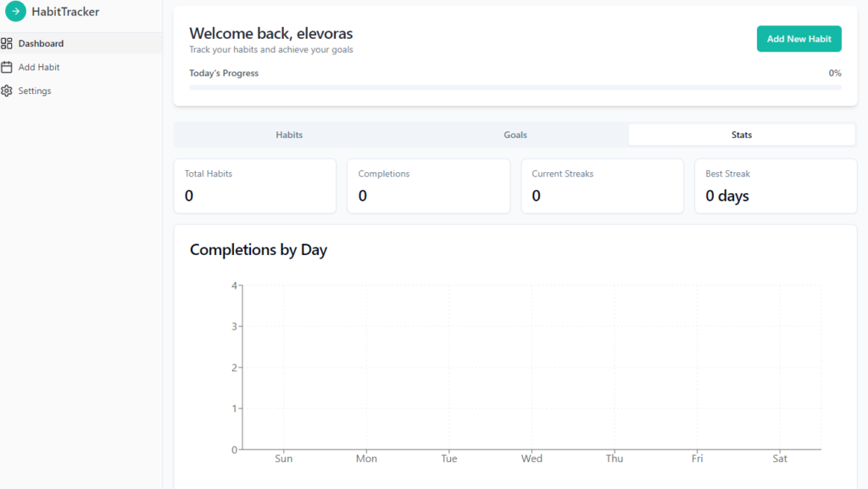Open the Add Habit sidebar label

pos(39,67)
